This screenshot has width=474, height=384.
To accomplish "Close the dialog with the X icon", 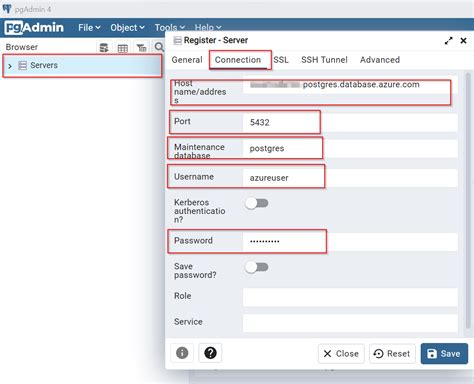I will pos(463,41).
